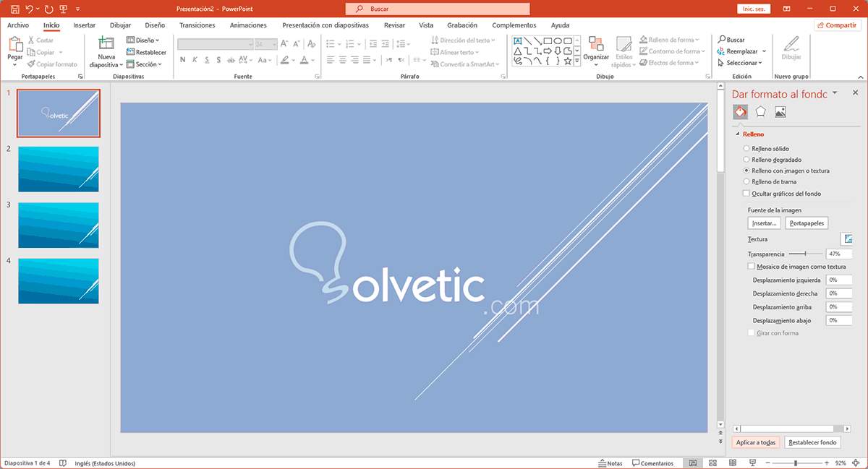The height and width of the screenshot is (469, 868).
Task: Click the Buscar search box in title bar
Action: [438, 9]
